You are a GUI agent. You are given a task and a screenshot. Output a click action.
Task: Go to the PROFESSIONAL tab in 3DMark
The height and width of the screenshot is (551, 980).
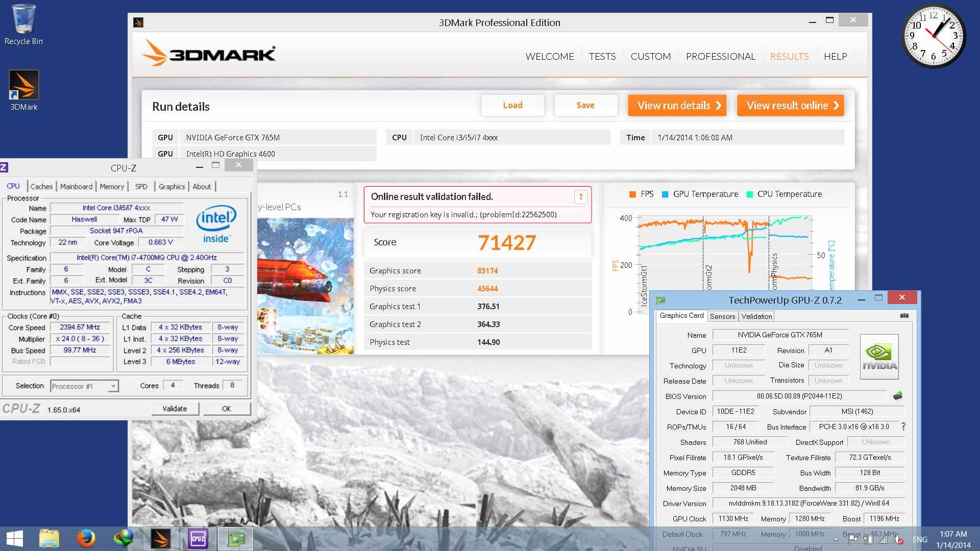720,56
